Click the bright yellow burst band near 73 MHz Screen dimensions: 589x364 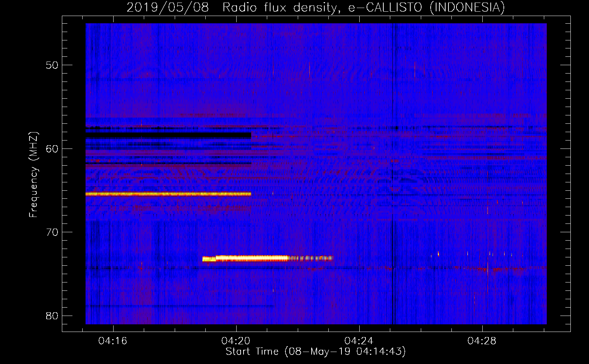268,258
